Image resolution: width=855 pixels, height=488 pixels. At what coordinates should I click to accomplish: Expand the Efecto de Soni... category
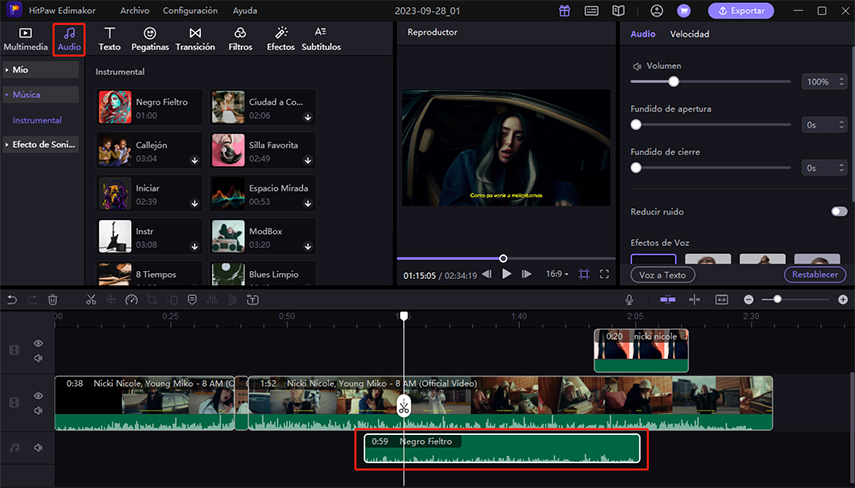(x=41, y=144)
